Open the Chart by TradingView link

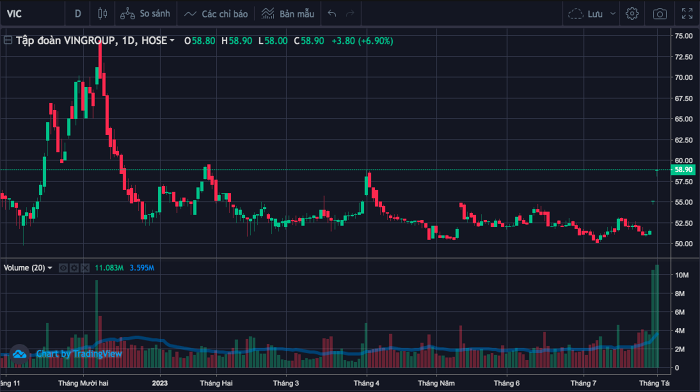(79, 354)
